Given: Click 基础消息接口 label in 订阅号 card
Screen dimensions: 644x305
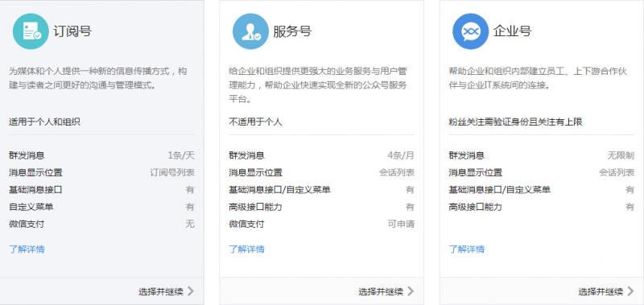Looking at the screenshot, I should pos(35,190).
